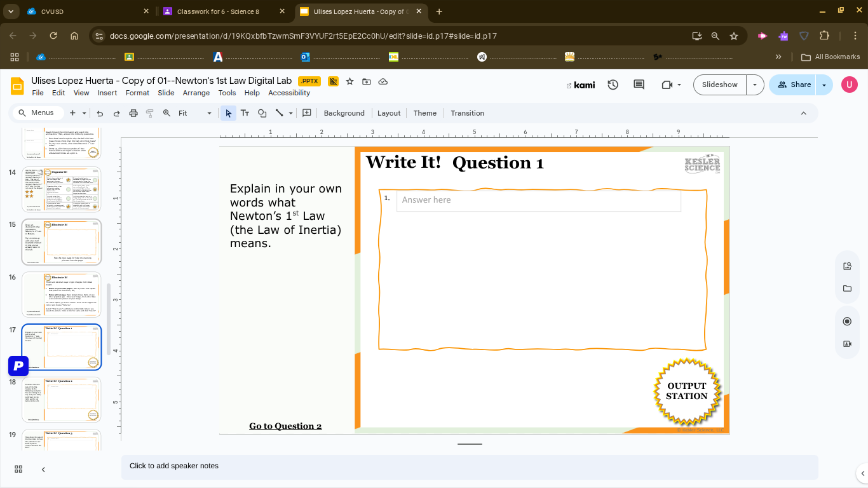Click the Go to Question 2 link
The width and height of the screenshot is (868, 488).
pos(285,426)
